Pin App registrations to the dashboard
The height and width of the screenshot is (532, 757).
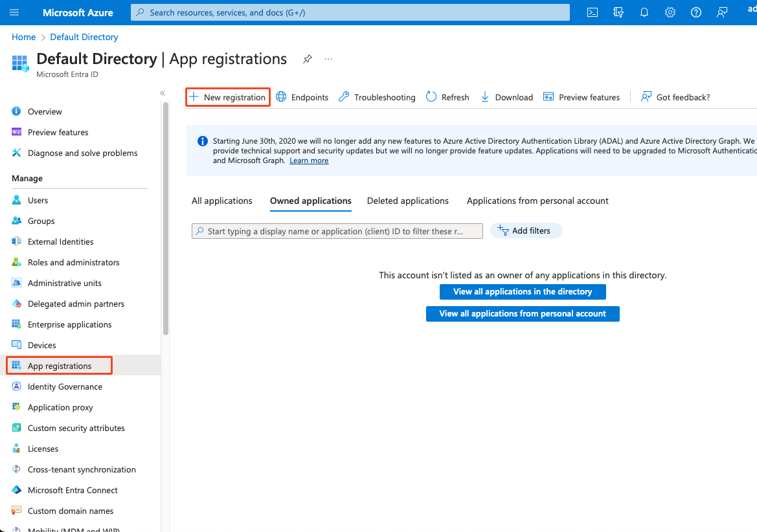tap(307, 58)
